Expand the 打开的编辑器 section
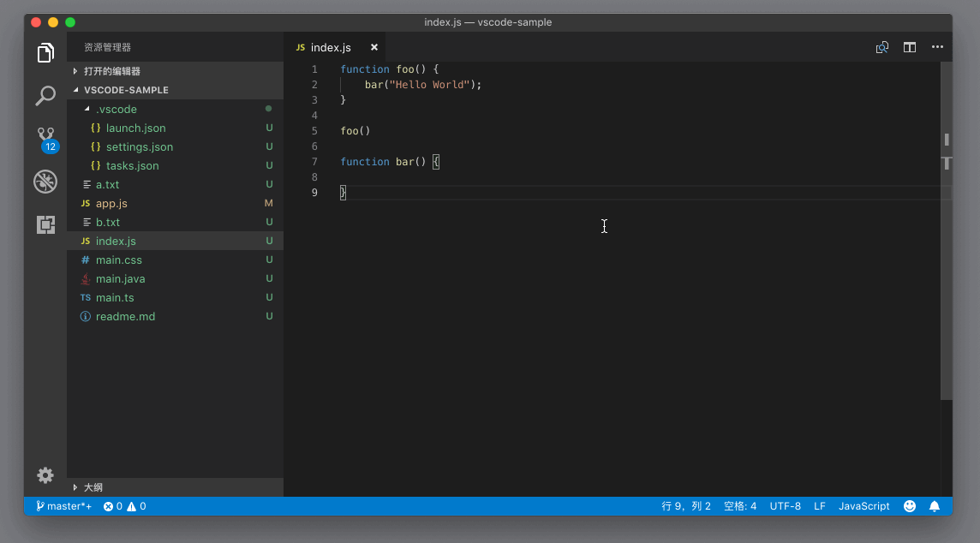 tap(111, 71)
